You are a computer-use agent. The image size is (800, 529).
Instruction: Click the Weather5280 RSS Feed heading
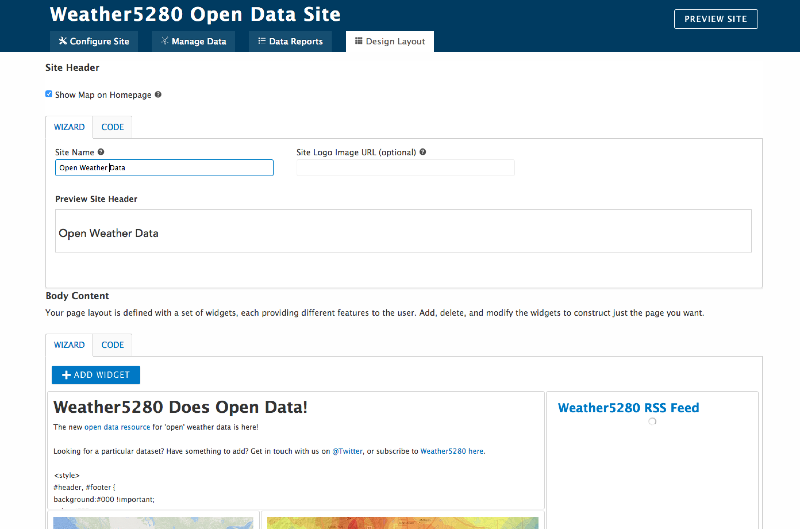(628, 408)
